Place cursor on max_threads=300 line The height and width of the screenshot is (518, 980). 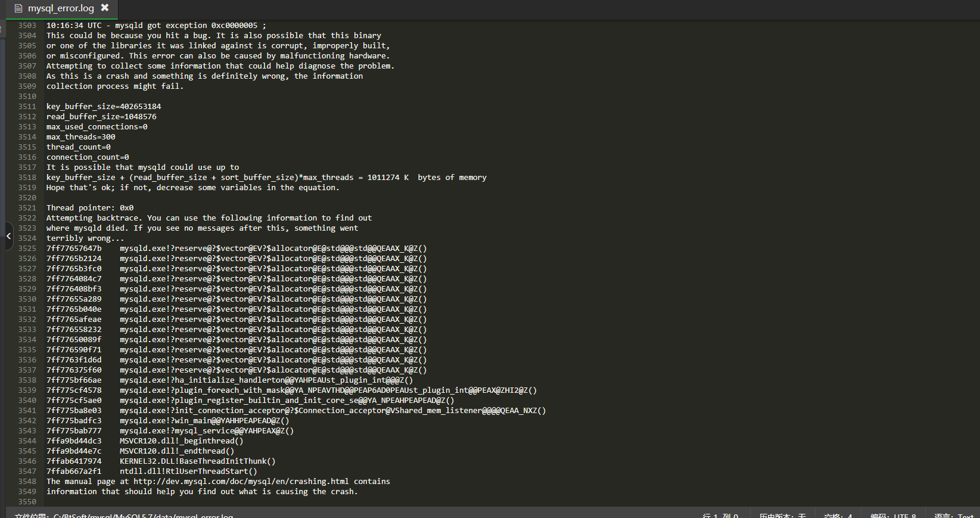pyautogui.click(x=81, y=137)
